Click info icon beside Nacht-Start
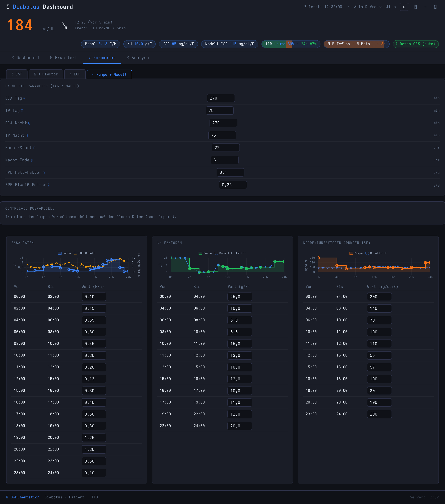Viewport: 445px width, 504px height. point(34,148)
